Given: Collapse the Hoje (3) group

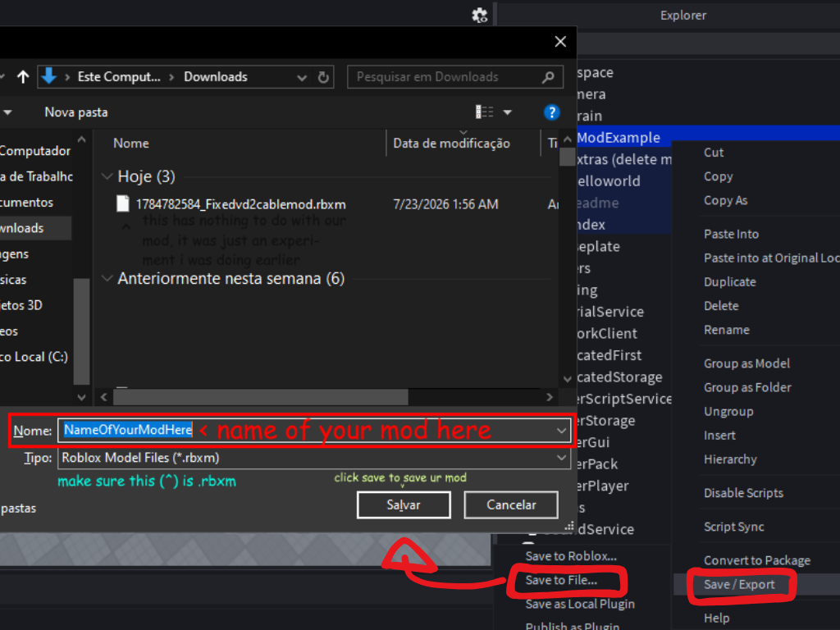Looking at the screenshot, I should (x=107, y=176).
